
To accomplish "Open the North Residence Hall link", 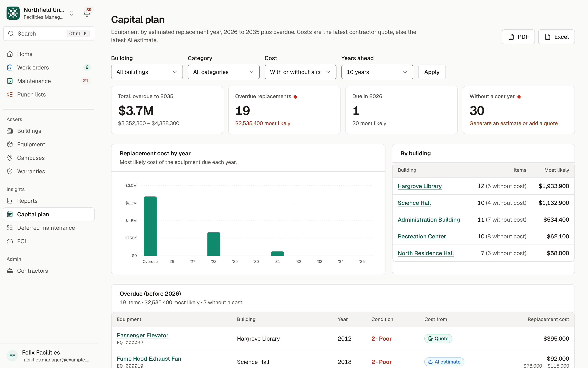I will tap(426, 253).
